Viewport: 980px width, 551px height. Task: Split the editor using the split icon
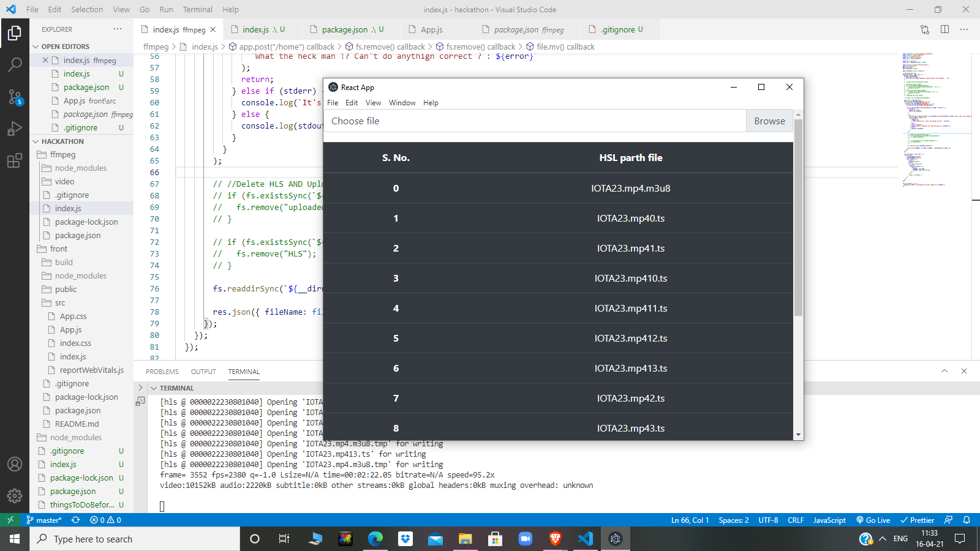(944, 29)
